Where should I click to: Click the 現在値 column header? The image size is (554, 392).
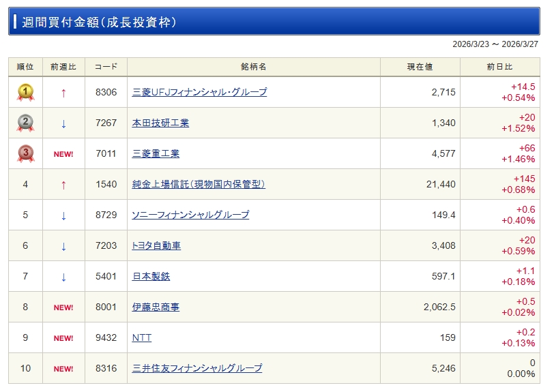coord(420,67)
